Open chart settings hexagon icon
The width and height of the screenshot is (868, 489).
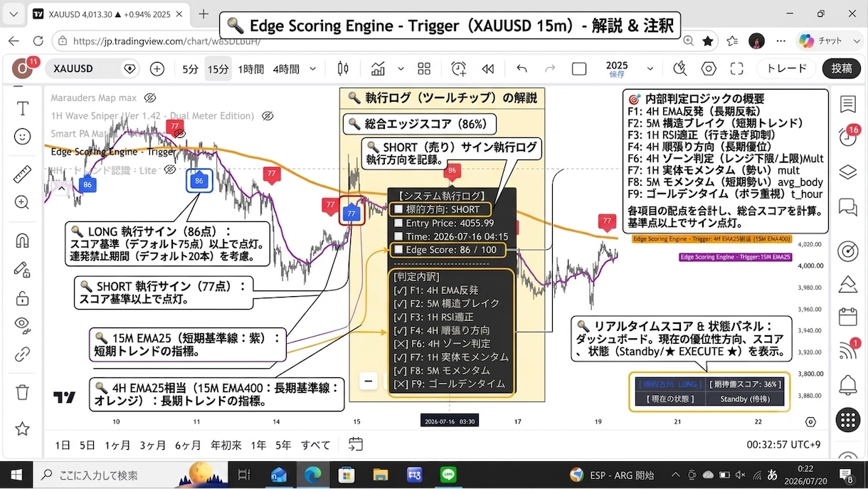[x=709, y=69]
